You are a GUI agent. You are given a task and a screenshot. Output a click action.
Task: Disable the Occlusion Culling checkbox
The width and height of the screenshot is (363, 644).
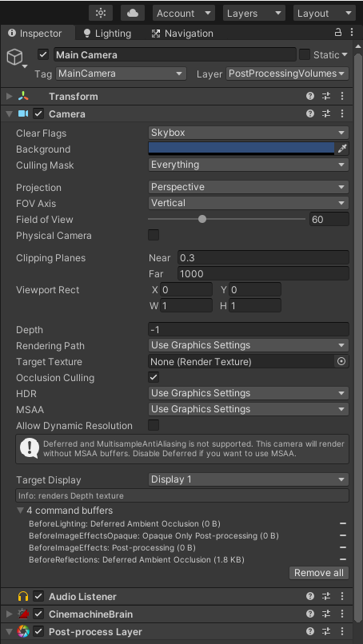pyautogui.click(x=154, y=377)
